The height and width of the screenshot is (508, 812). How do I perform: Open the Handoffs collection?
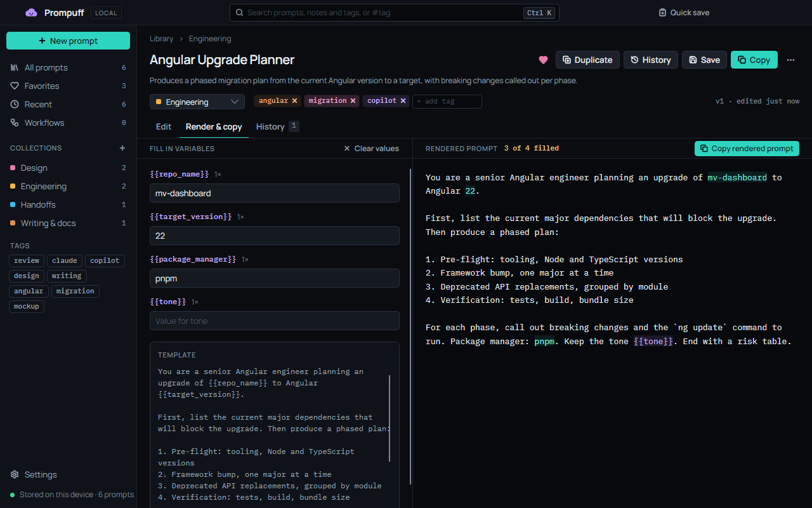[68, 204]
